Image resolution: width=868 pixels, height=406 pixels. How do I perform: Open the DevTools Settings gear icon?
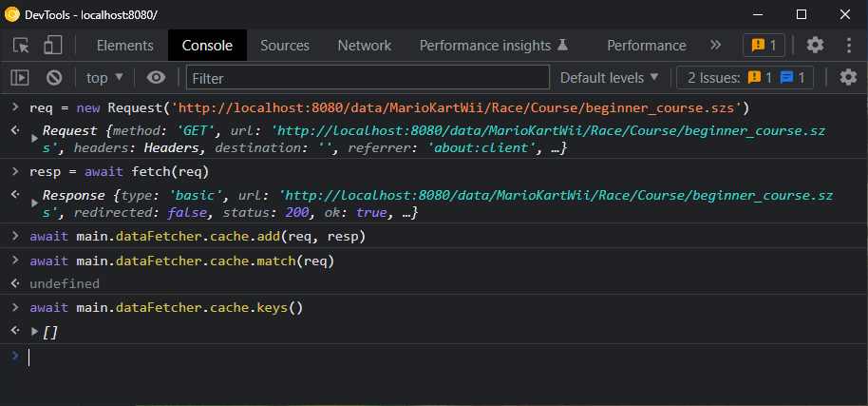tap(815, 46)
